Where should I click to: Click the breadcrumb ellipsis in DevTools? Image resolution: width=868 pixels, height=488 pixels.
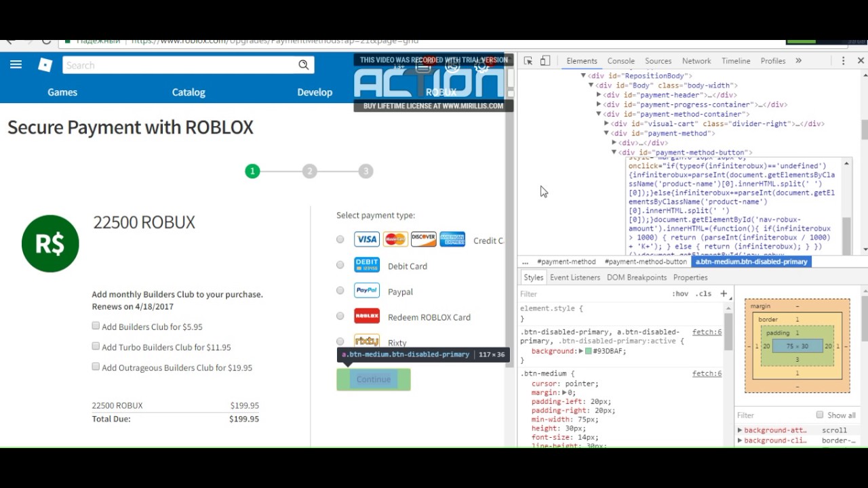tap(525, 262)
